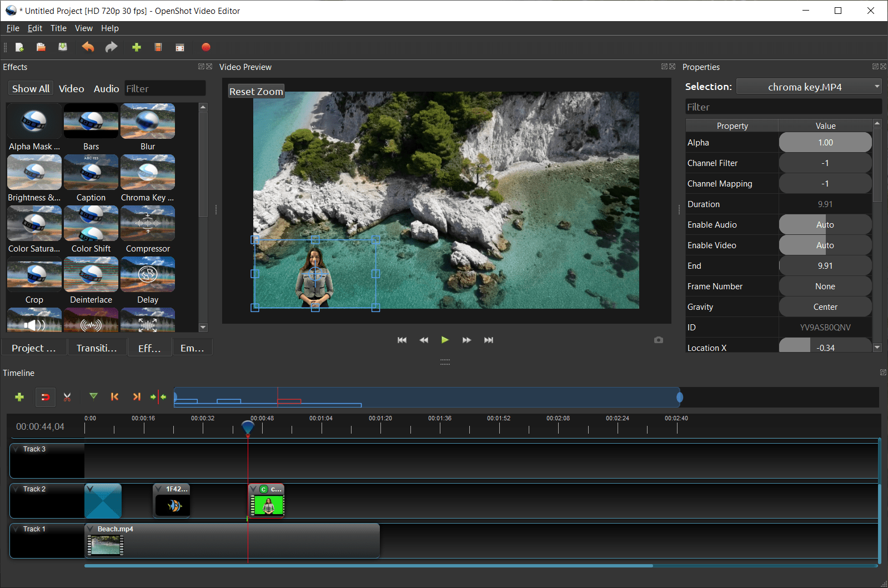Select the Chroma Key effect thumbnail
Image resolution: width=888 pixels, height=588 pixels.
pos(147,173)
